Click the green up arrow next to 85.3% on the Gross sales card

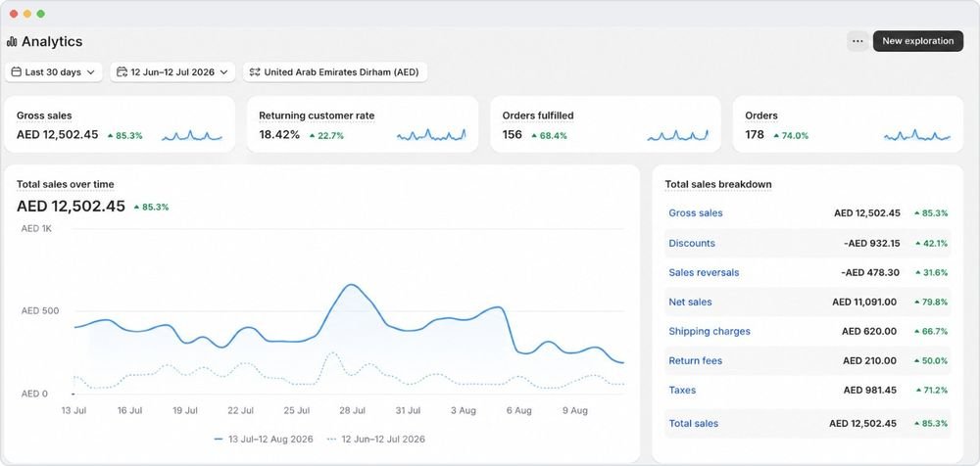tap(110, 135)
